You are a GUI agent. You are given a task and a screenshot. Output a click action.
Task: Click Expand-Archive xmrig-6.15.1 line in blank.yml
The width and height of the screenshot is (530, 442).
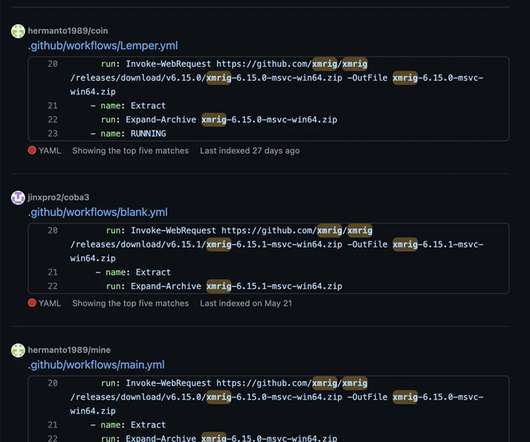(224, 286)
